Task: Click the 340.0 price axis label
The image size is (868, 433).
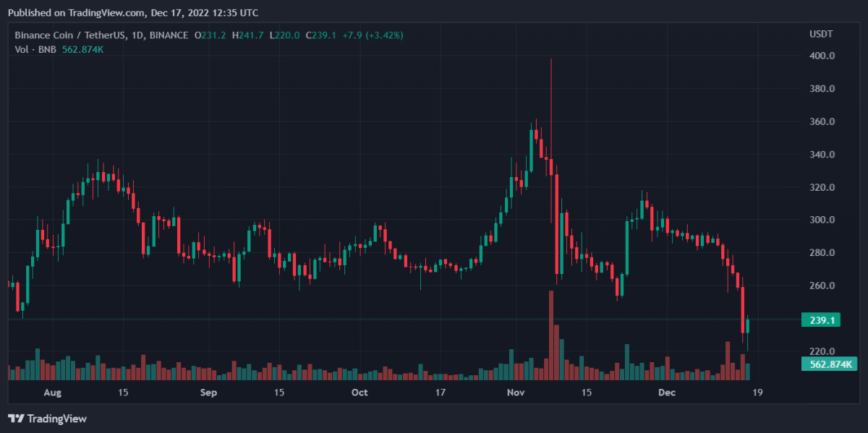Action: click(822, 155)
